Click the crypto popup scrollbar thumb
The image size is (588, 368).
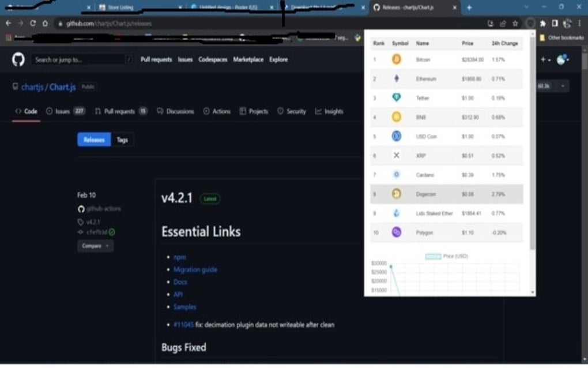click(x=533, y=142)
